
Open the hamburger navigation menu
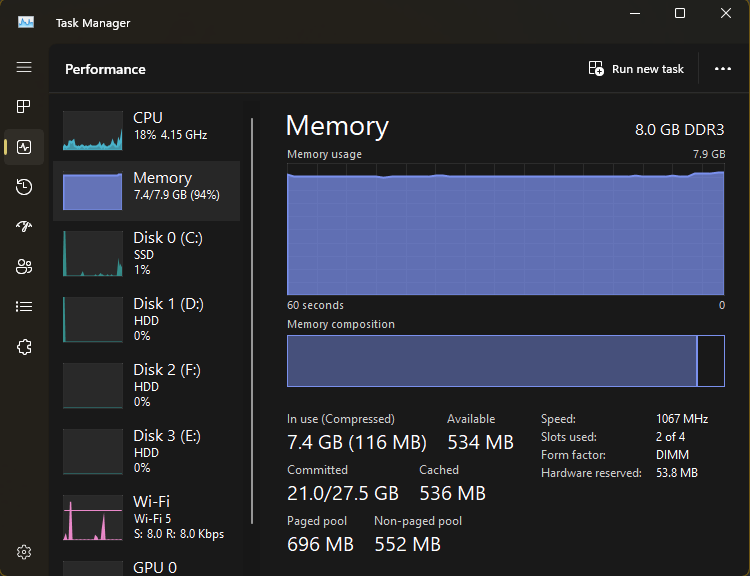[24, 67]
